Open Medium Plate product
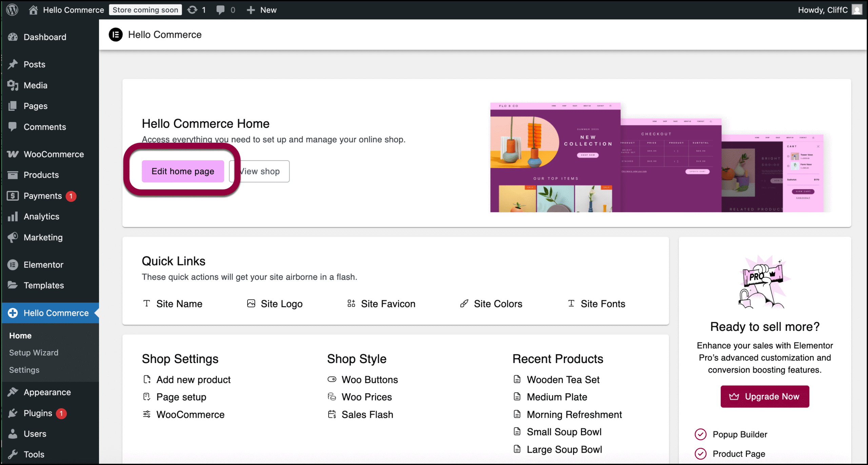 [x=550, y=397]
